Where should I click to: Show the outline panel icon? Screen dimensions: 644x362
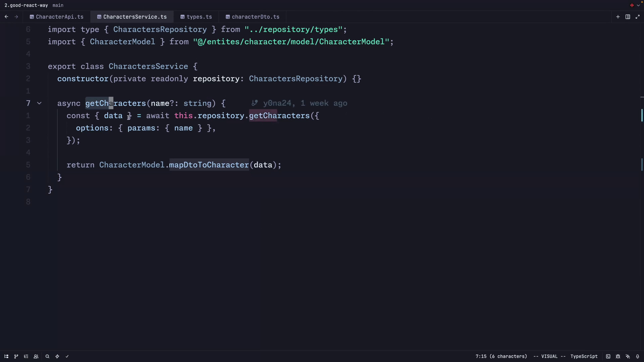26,356
